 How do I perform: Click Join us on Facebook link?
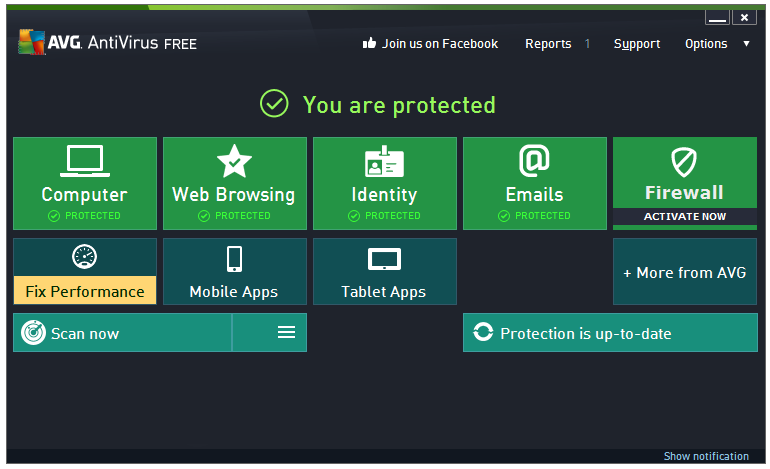click(440, 44)
